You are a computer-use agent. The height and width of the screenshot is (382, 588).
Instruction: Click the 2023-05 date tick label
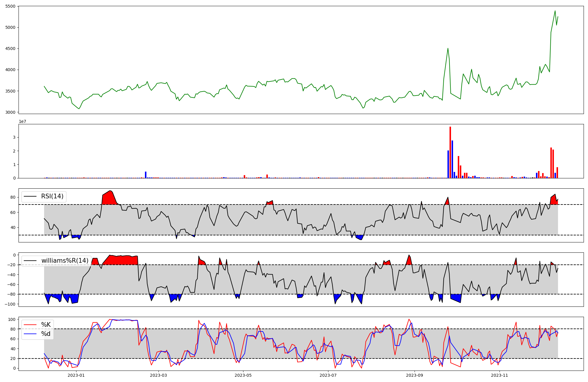pos(243,375)
